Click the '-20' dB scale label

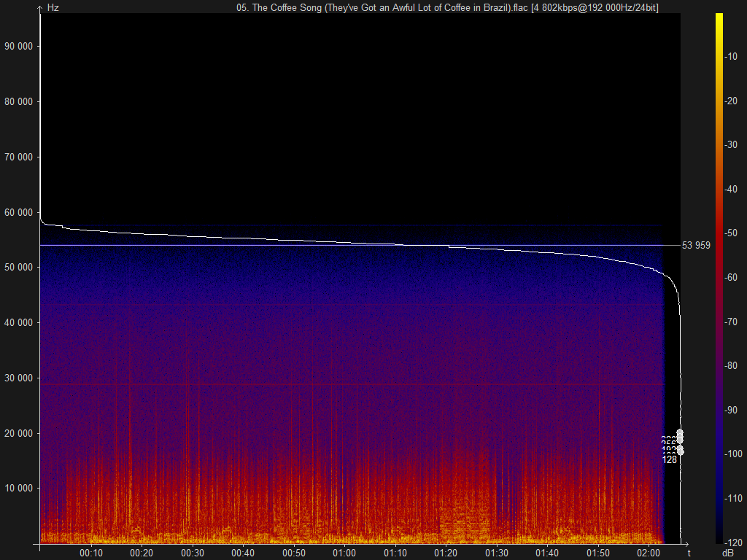731,101
